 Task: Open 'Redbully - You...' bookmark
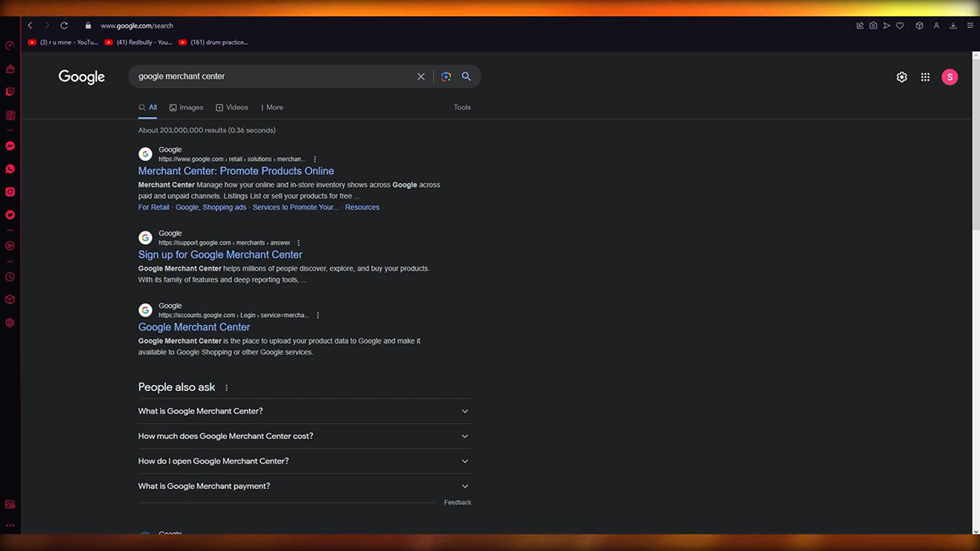click(139, 42)
